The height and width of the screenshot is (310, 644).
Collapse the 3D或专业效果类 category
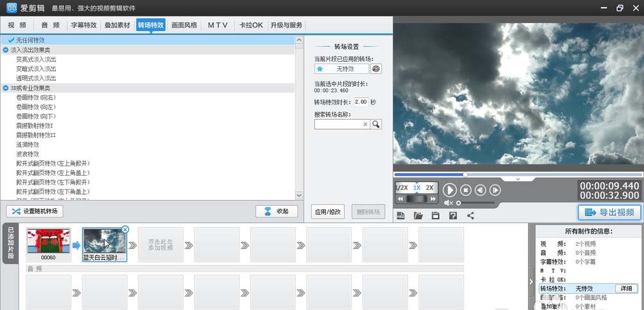click(x=5, y=88)
